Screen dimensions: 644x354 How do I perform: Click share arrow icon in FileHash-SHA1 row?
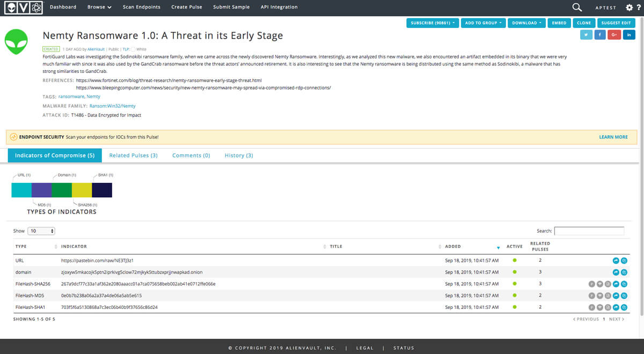[x=616, y=307]
